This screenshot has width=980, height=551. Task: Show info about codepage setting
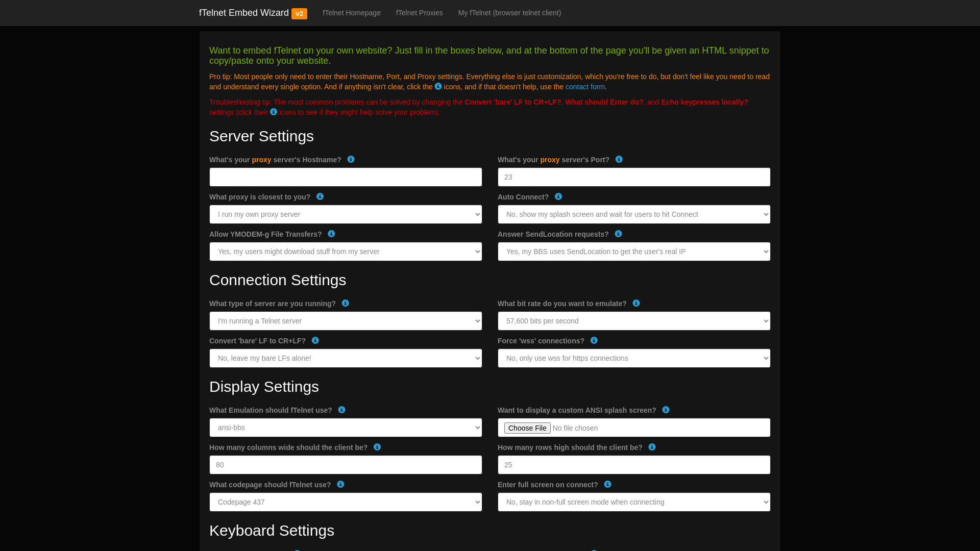tap(340, 484)
